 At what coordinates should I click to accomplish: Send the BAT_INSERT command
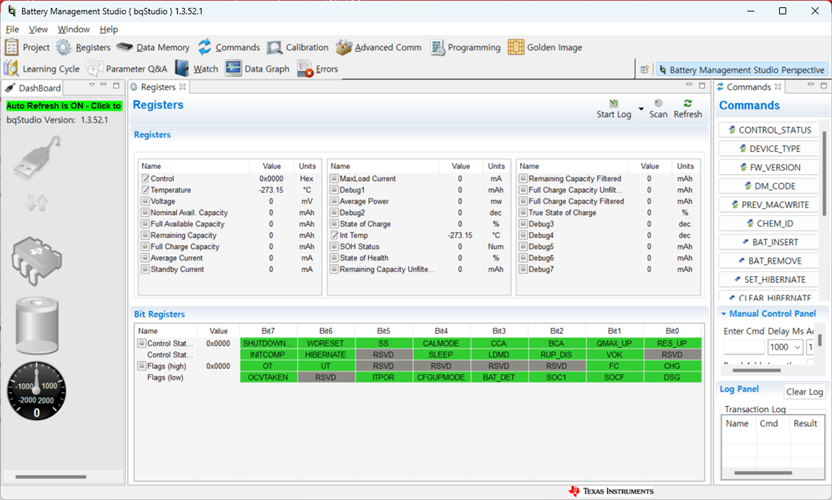(769, 242)
